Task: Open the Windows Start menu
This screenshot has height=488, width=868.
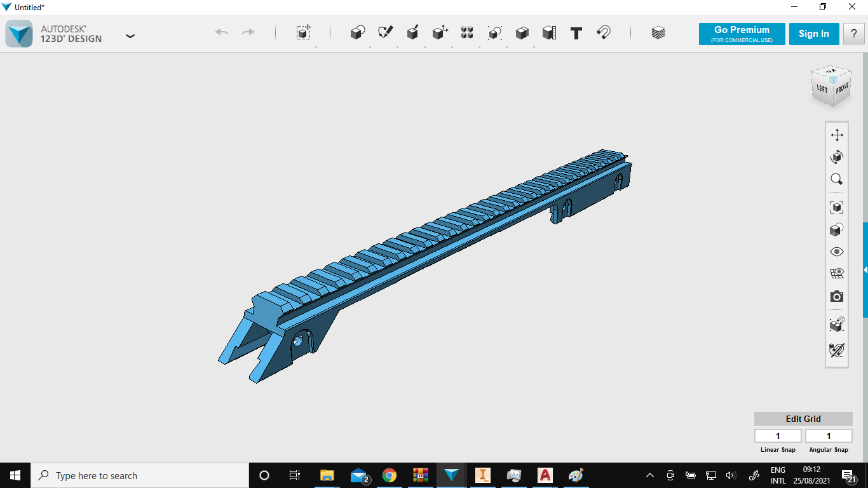Action: [x=15, y=475]
